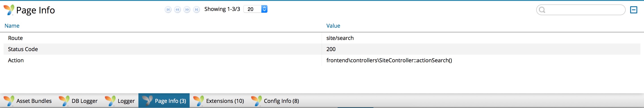
Task: Sort by the Value column header
Action: pos(333,26)
